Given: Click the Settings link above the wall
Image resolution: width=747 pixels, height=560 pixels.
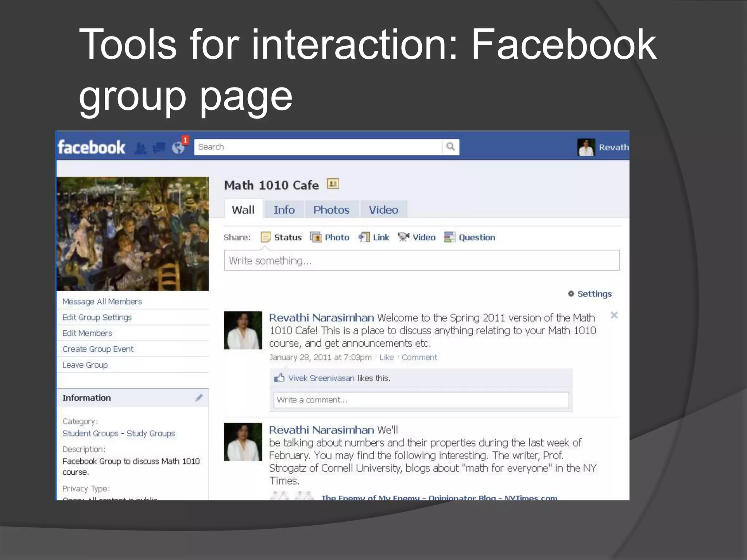Looking at the screenshot, I should point(595,293).
